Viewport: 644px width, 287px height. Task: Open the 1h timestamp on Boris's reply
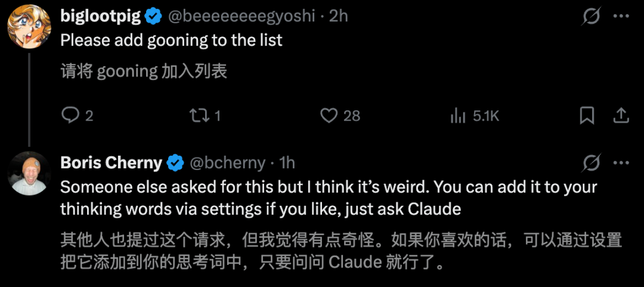[287, 162]
